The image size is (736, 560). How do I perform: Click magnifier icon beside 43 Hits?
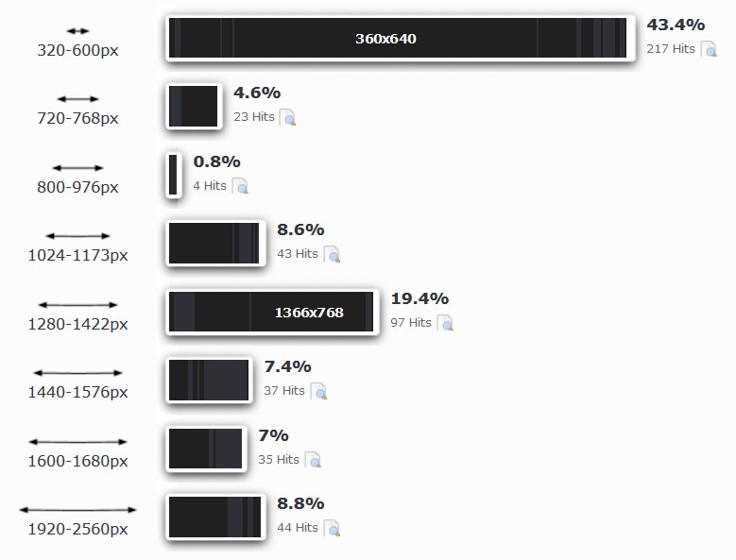tap(332, 254)
